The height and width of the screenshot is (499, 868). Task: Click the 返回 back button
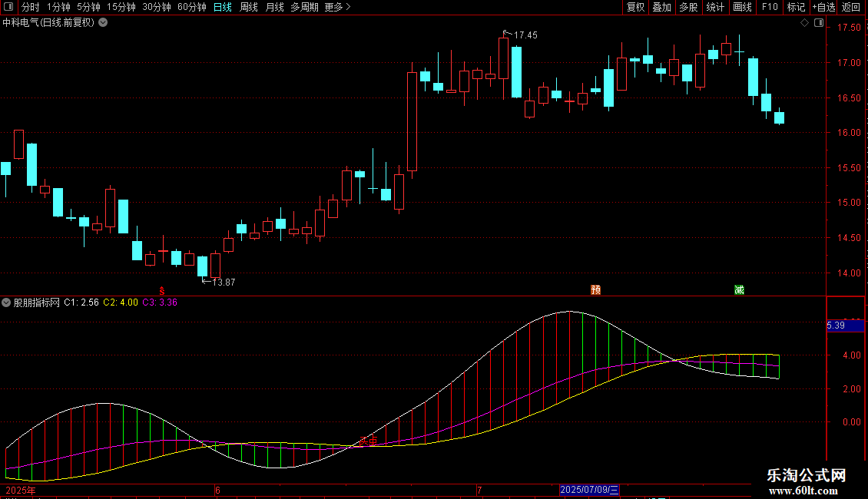coord(851,7)
